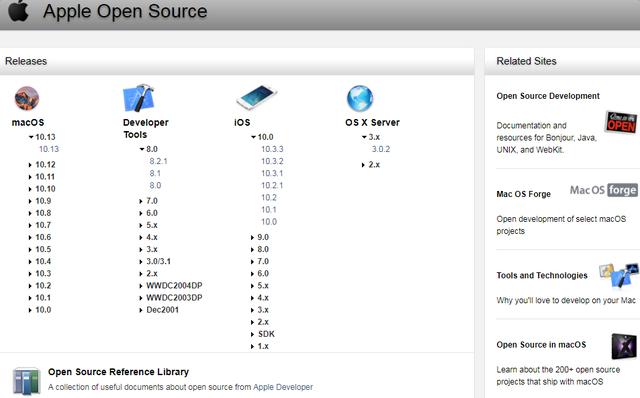Open Tools and Technologies heading
The height and width of the screenshot is (398, 640).
click(542, 276)
